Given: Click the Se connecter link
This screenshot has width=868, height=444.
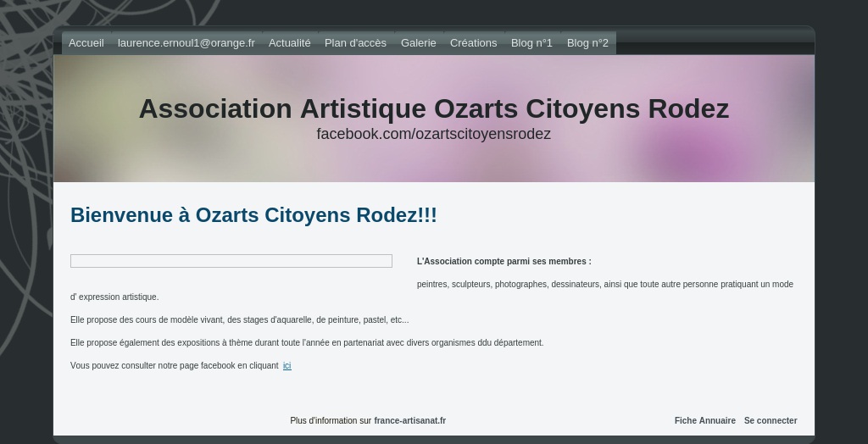Looking at the screenshot, I should [771, 421].
